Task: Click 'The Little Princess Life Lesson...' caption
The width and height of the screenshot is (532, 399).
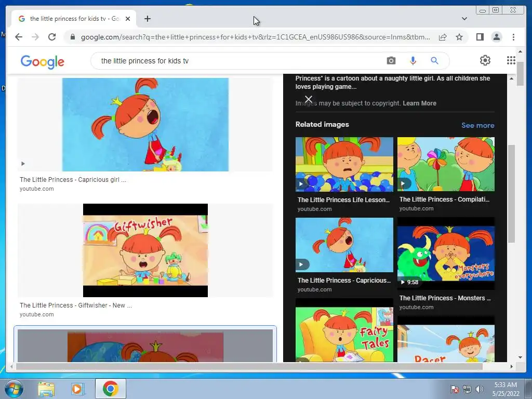Action: (x=344, y=200)
